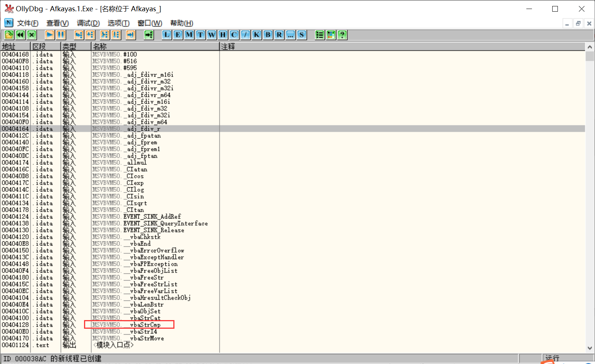
Task: Open Memory map with M button
Action: tap(189, 35)
